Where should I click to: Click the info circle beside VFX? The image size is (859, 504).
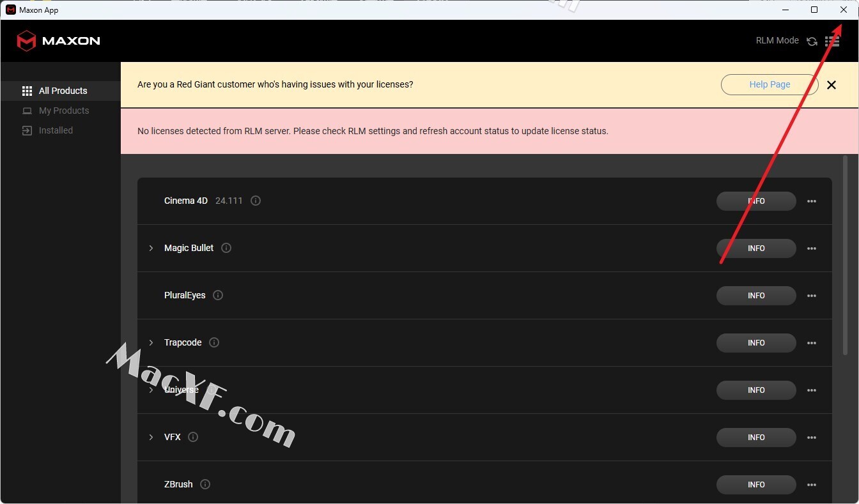[193, 437]
